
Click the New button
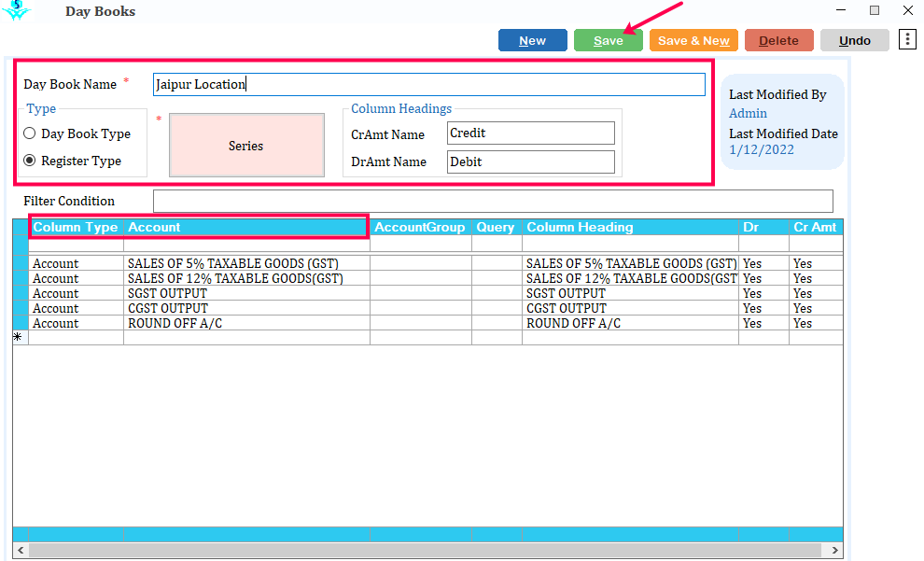click(x=532, y=40)
